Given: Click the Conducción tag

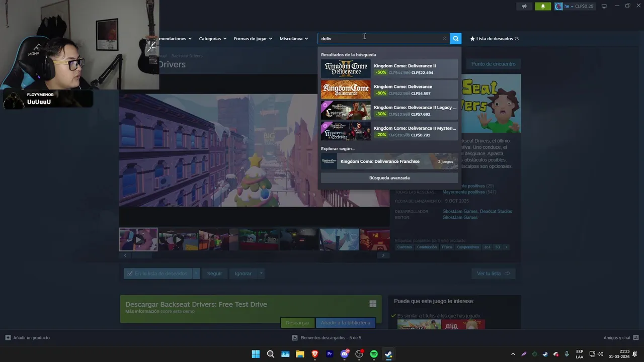Looking at the screenshot, I should pos(427,247).
